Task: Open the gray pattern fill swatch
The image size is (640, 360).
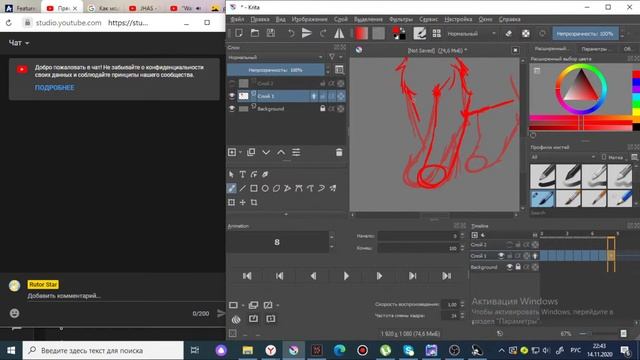Action: pyautogui.click(x=378, y=33)
